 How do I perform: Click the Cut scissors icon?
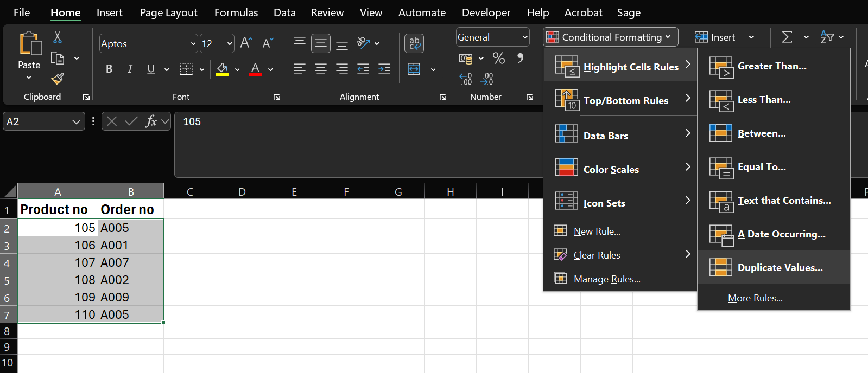pos(58,37)
